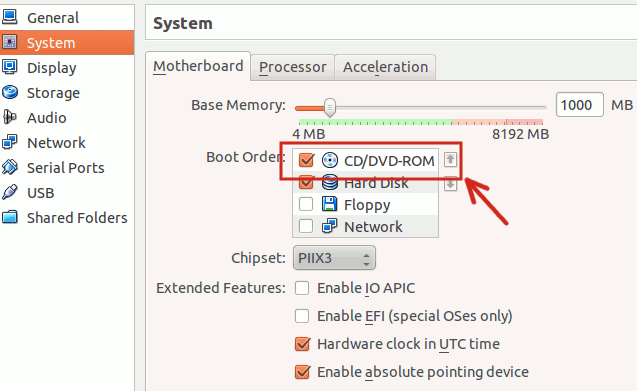
Task: Open Storage disk icon in sidebar
Action: pos(10,92)
